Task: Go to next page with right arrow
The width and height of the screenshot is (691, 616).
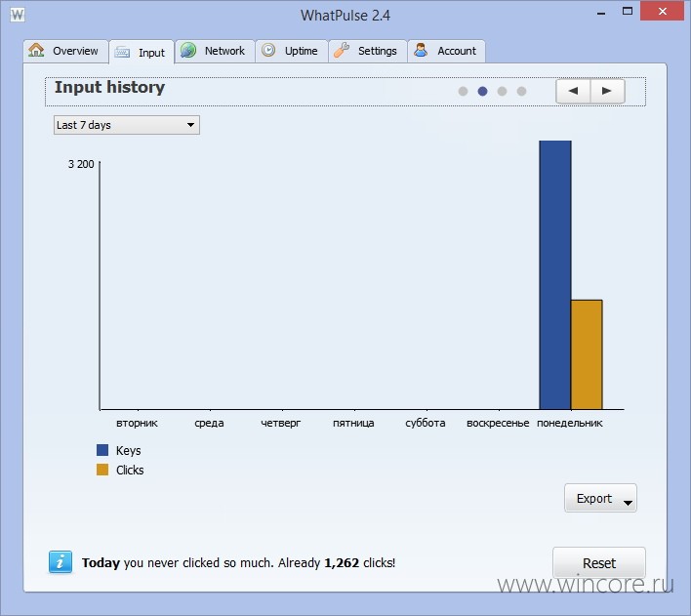Action: click(x=607, y=91)
